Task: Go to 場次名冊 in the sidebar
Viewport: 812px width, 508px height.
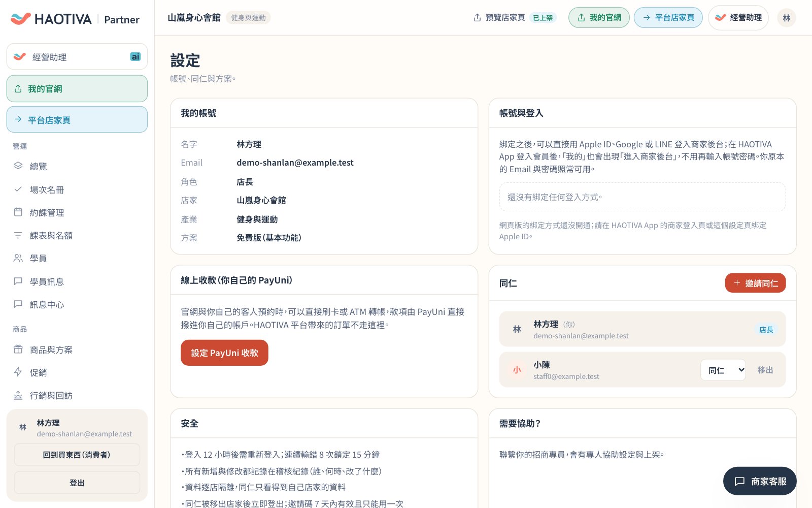Action: pos(77,189)
